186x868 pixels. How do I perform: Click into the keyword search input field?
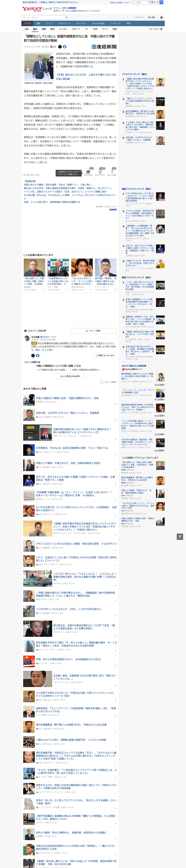43,18
